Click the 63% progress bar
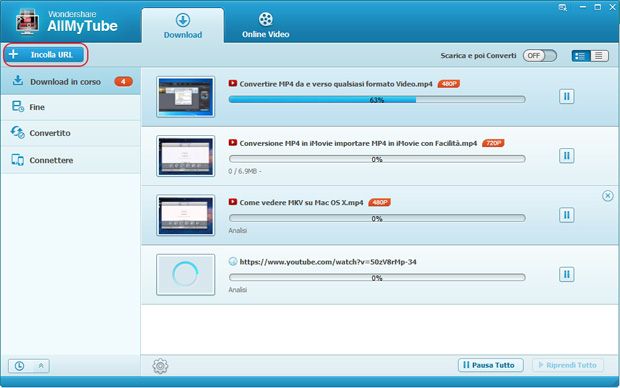 point(377,100)
